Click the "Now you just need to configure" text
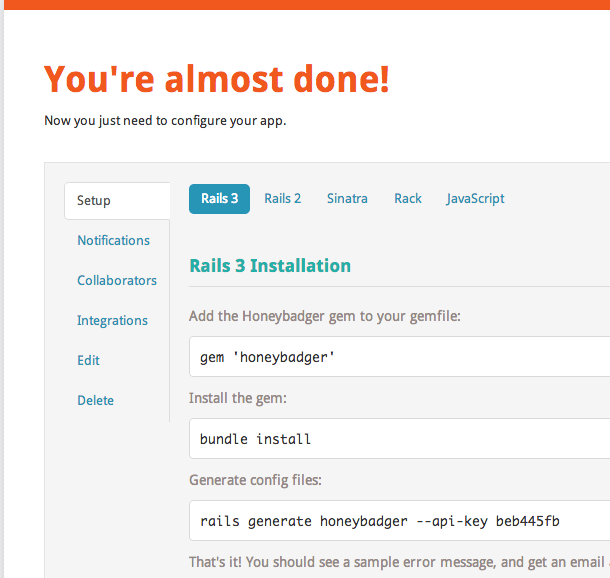This screenshot has width=610, height=578. pos(165,121)
